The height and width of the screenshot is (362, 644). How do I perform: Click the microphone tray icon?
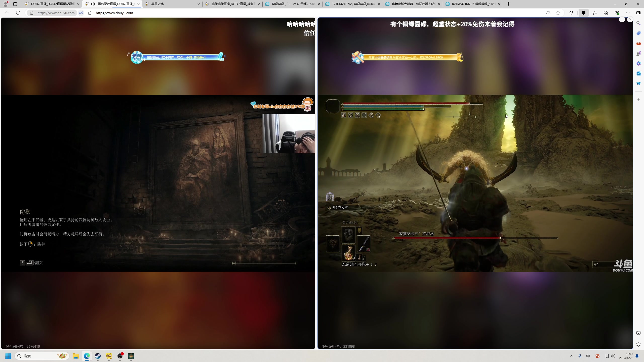(x=580, y=356)
